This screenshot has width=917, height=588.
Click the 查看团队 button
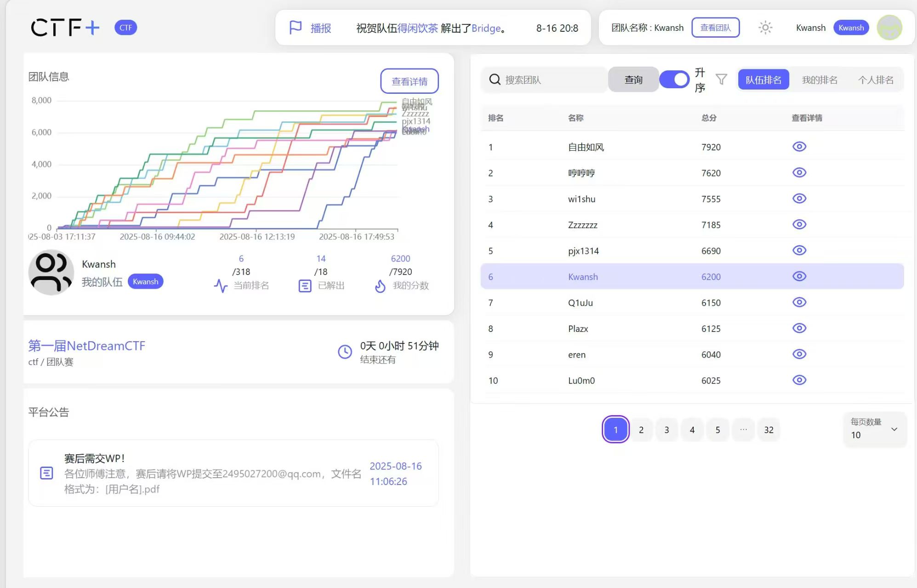pos(715,28)
